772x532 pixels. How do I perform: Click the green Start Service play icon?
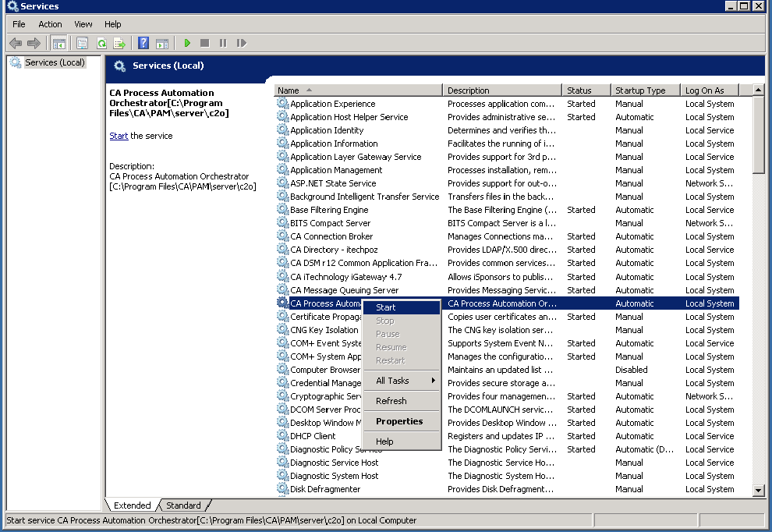tap(187, 44)
